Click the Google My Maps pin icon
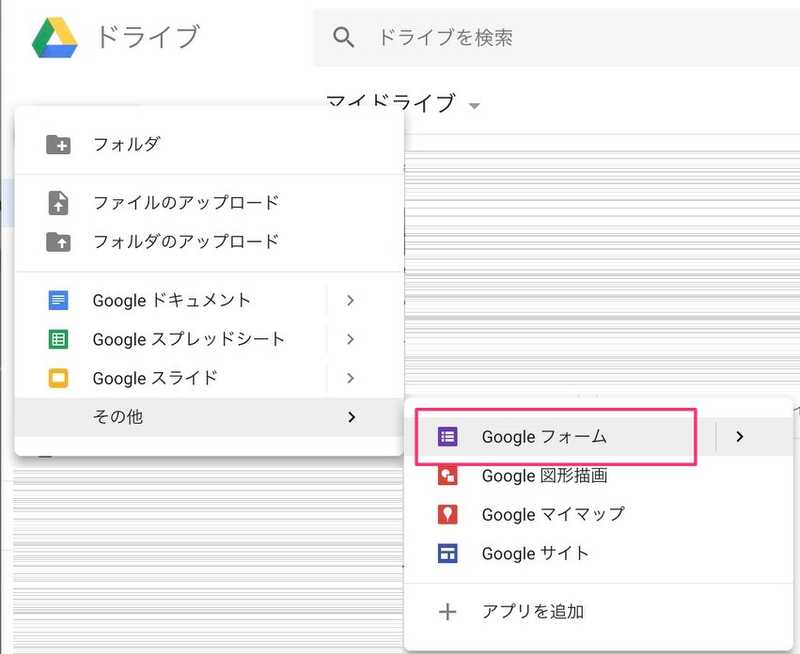The image size is (800, 654). click(x=447, y=514)
